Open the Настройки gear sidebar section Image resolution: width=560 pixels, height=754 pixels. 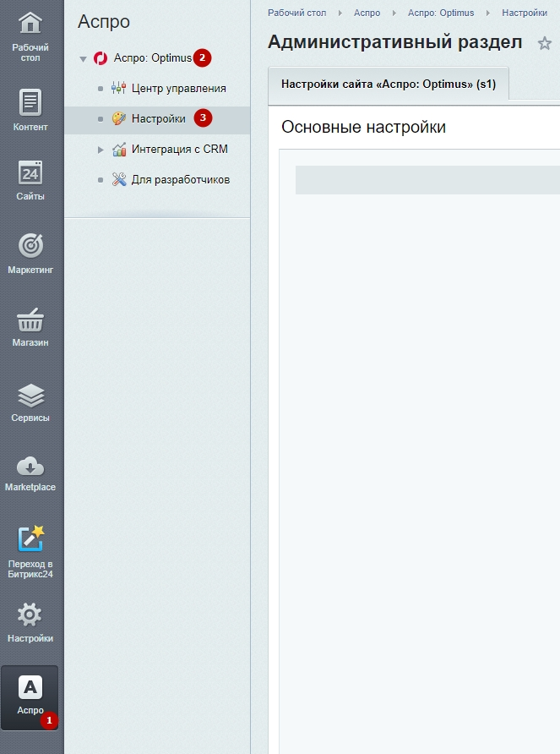coord(30,623)
